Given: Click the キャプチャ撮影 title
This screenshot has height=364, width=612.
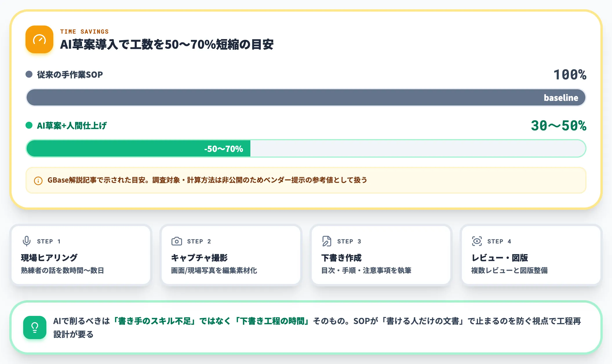Looking at the screenshot, I should click(x=199, y=257).
